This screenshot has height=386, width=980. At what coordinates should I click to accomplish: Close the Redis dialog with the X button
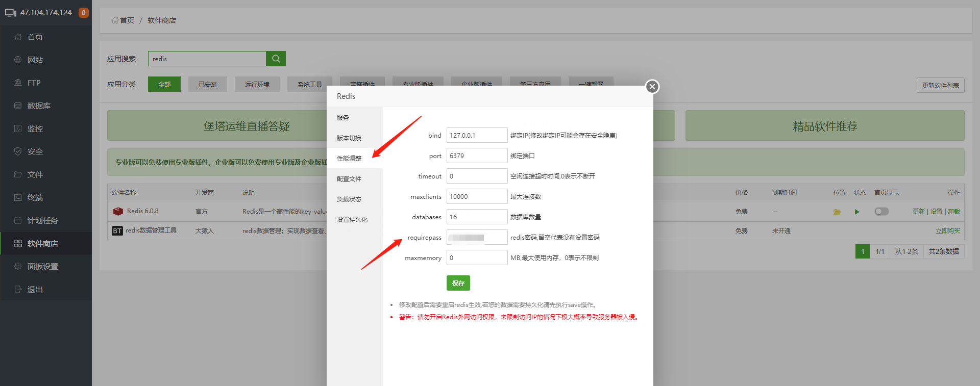coord(652,87)
